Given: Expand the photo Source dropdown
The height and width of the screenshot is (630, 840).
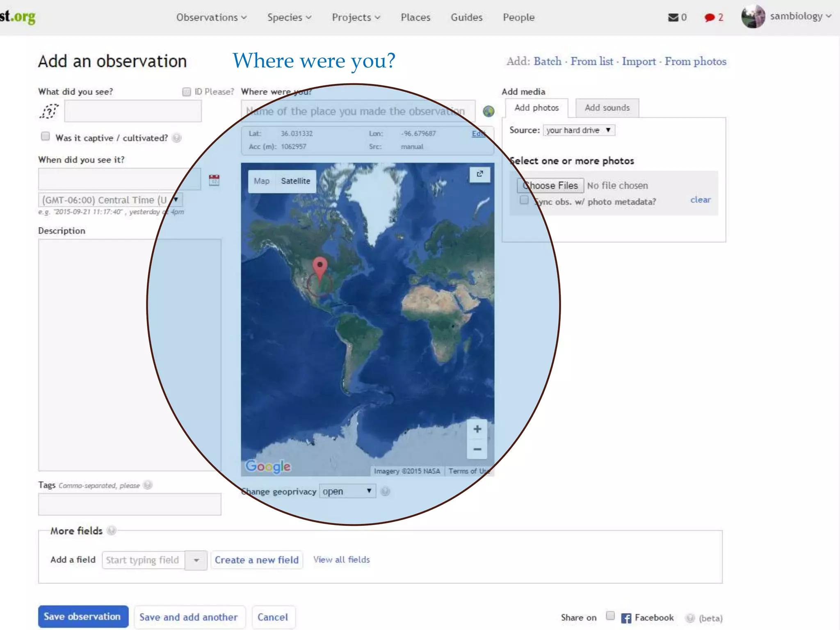Looking at the screenshot, I should [x=578, y=130].
